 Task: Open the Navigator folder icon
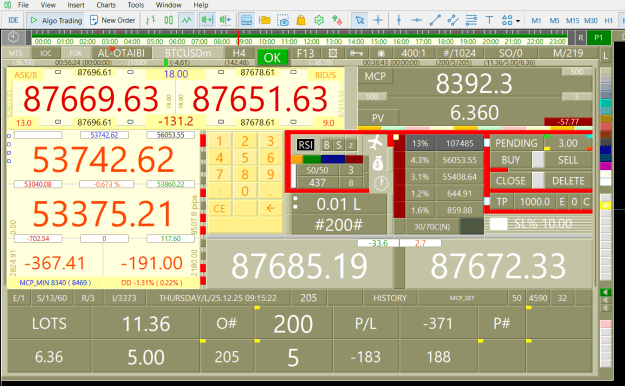[264, 20]
